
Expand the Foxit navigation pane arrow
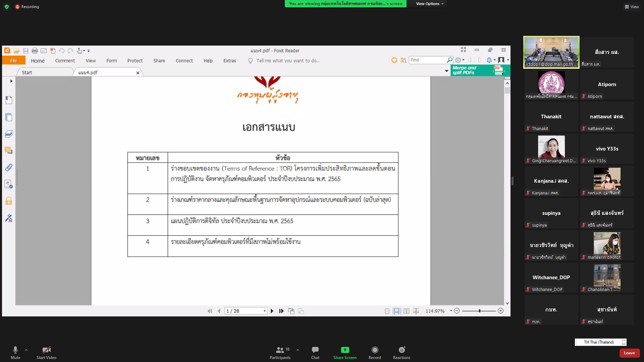(11, 81)
